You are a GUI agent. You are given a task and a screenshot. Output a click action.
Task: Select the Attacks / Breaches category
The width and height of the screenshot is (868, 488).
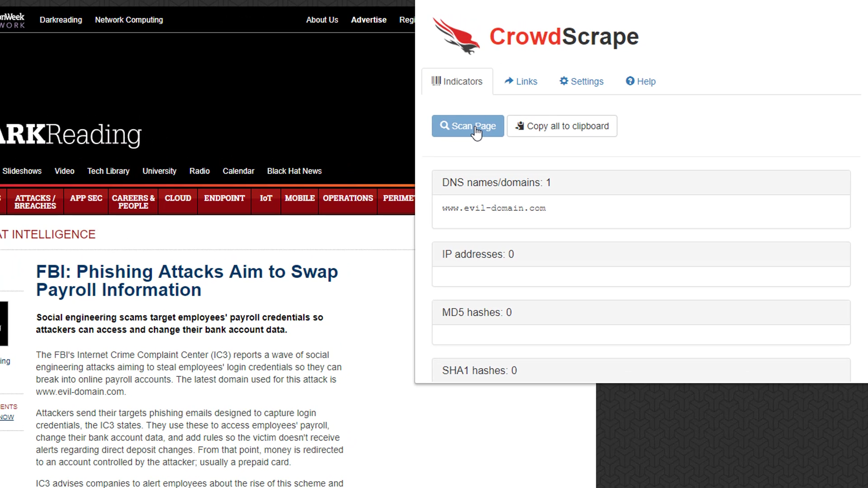(35, 202)
